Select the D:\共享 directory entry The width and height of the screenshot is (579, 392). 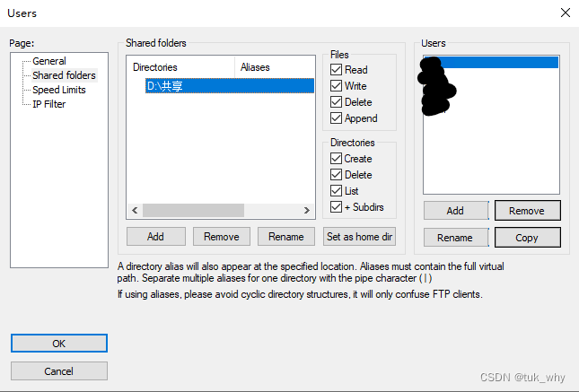click(165, 86)
